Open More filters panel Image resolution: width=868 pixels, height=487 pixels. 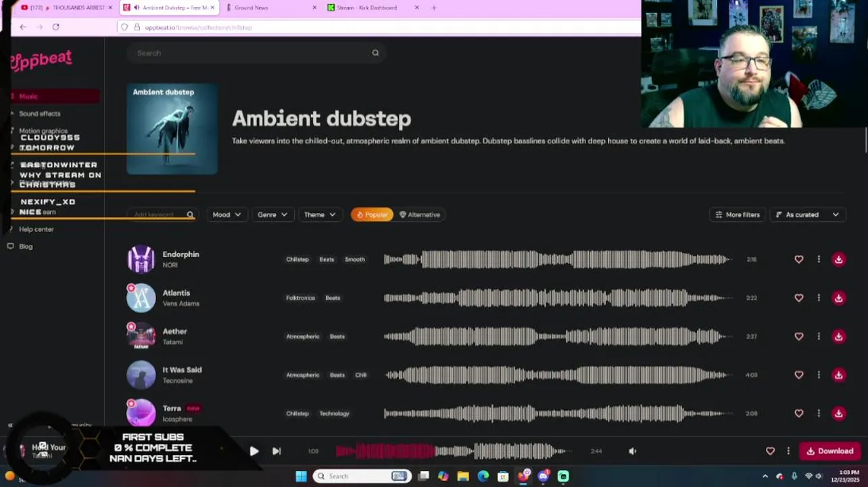pyautogui.click(x=738, y=214)
